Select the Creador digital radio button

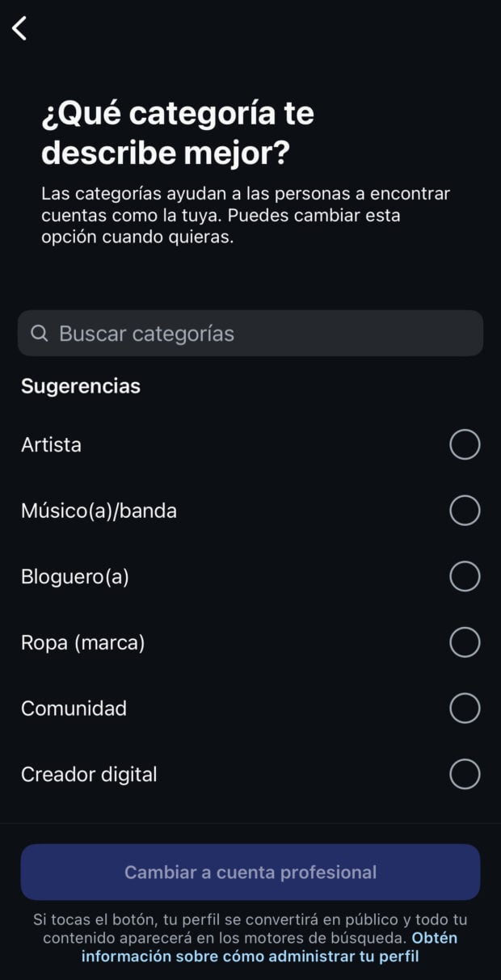(465, 774)
